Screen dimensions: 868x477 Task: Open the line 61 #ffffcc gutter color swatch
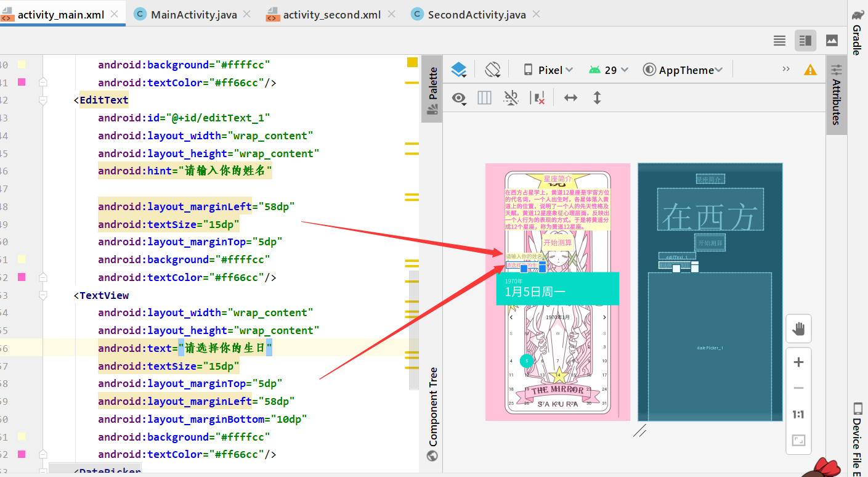tap(22, 436)
